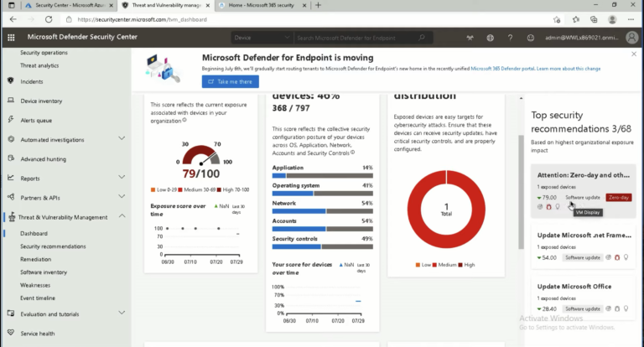Screen dimensions: 644x347
Task: Expand Automated investigations menu
Action: point(122,139)
